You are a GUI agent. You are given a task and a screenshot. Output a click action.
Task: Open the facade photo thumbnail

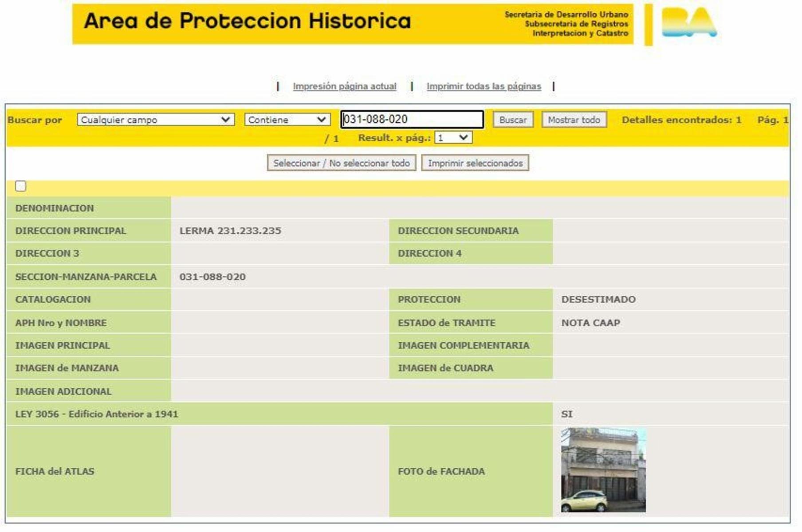click(x=603, y=470)
